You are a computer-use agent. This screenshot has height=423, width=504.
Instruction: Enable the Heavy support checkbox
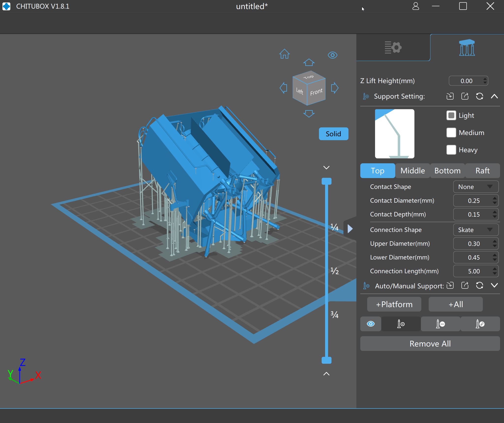(x=451, y=150)
